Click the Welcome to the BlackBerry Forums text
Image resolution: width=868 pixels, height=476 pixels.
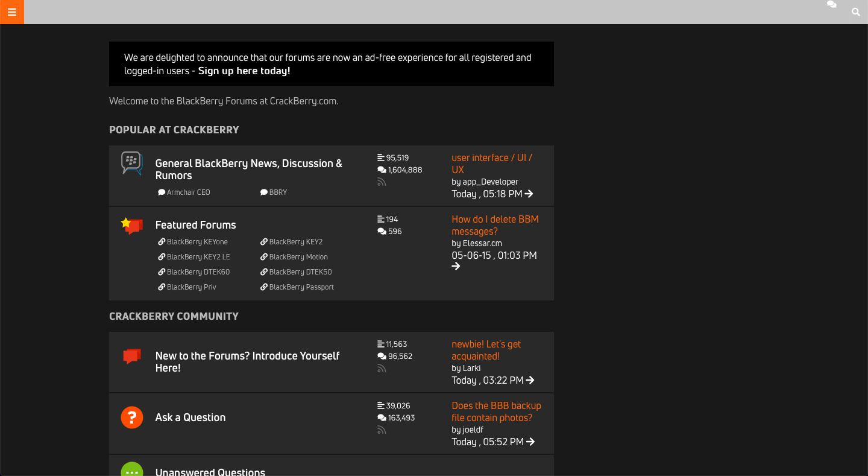tap(224, 101)
